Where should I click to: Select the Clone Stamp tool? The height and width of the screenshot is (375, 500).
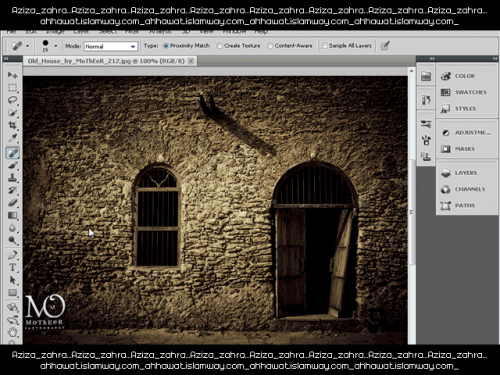point(13,178)
